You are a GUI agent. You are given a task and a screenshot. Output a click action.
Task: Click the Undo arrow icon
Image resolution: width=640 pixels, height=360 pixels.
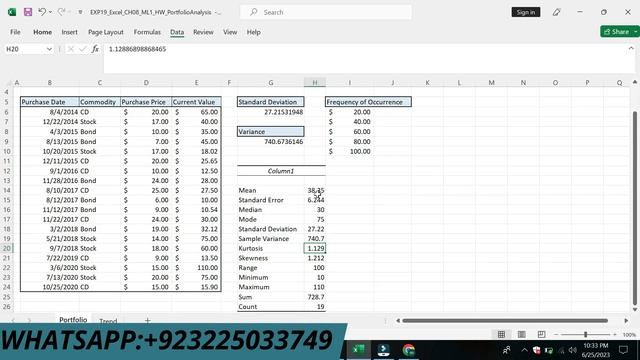(42, 12)
